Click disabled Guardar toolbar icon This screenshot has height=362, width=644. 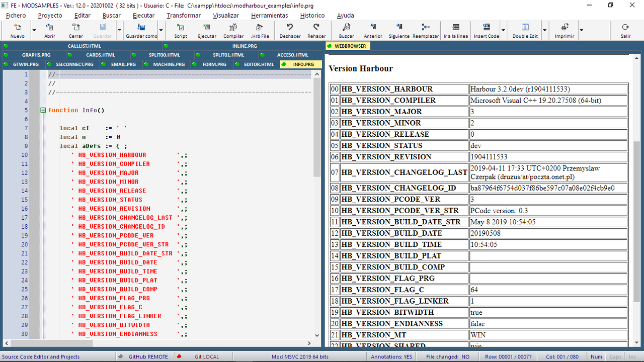tap(103, 30)
